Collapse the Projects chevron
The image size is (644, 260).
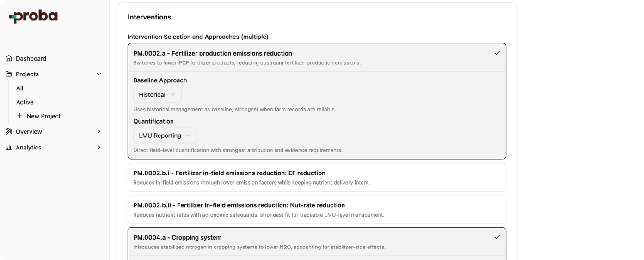coord(98,74)
